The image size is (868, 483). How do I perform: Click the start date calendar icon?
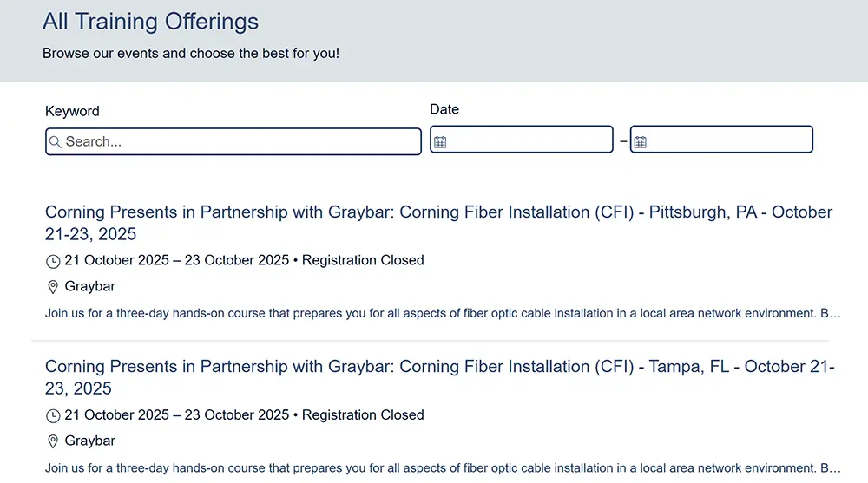[x=440, y=142]
